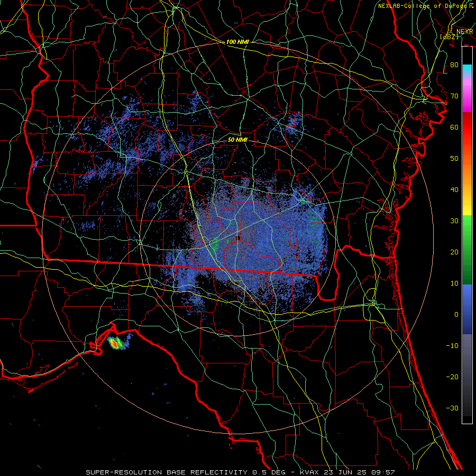Screen dimensions: 476x476
Task: Click the 50 NMI range ring label
Action: click(x=237, y=140)
